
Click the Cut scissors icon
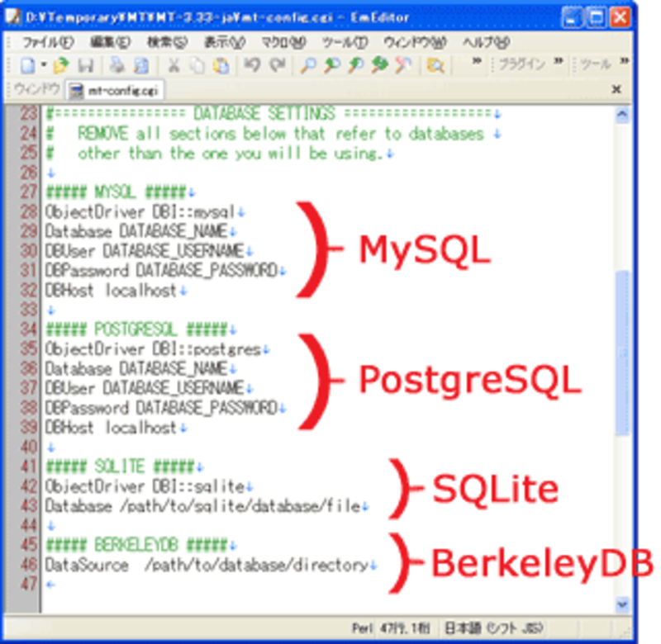(x=174, y=65)
